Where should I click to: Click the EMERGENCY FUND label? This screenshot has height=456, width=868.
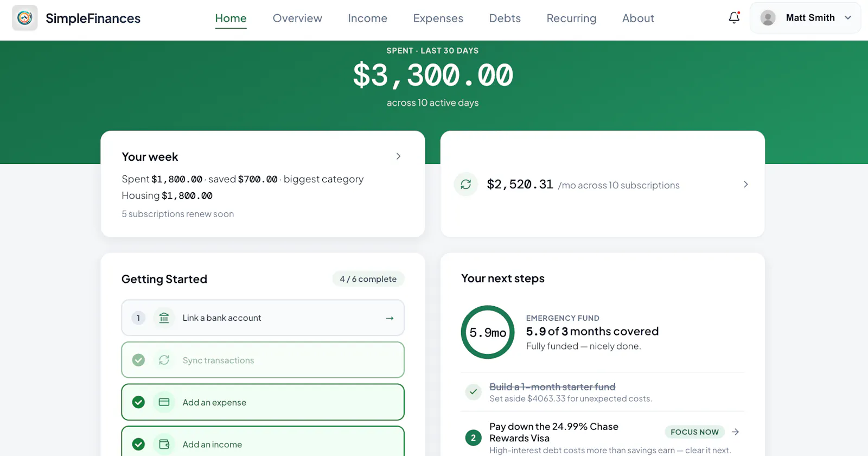pos(563,318)
